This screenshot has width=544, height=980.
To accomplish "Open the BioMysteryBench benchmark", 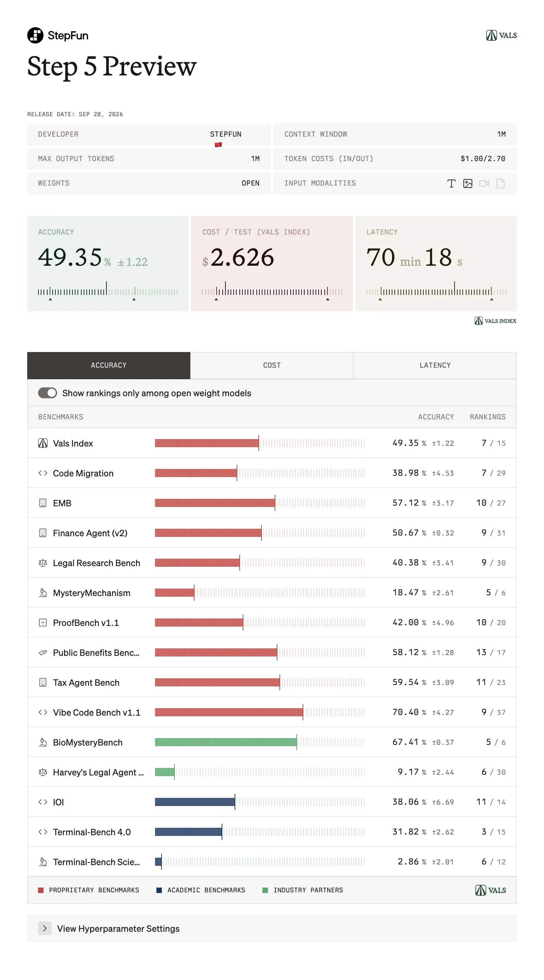I will [88, 742].
